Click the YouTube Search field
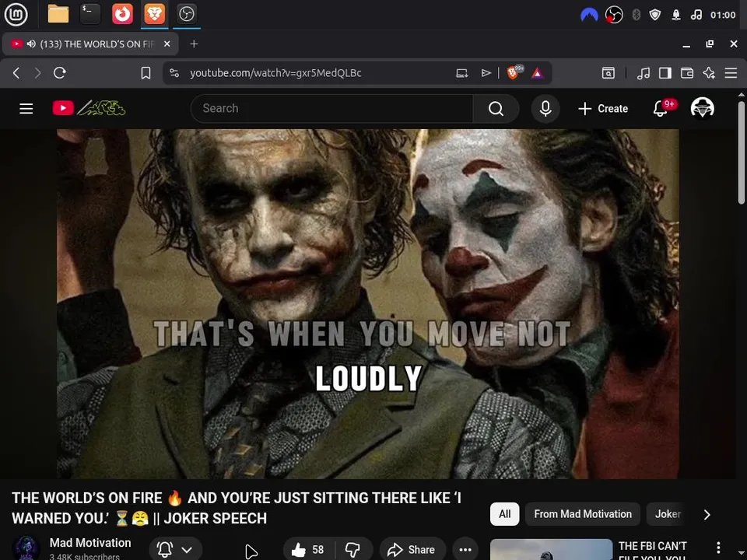747x560 pixels. tap(331, 109)
